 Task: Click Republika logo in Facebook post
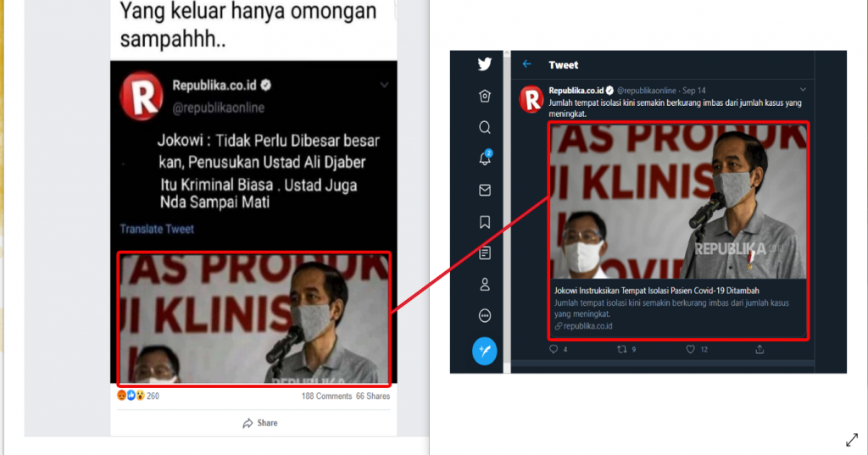[x=142, y=96]
